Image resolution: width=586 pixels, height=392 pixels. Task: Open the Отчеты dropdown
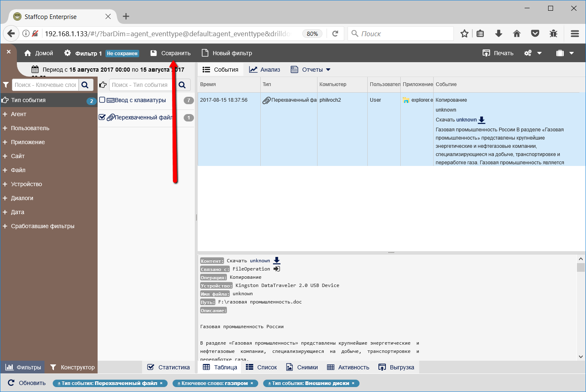click(311, 70)
